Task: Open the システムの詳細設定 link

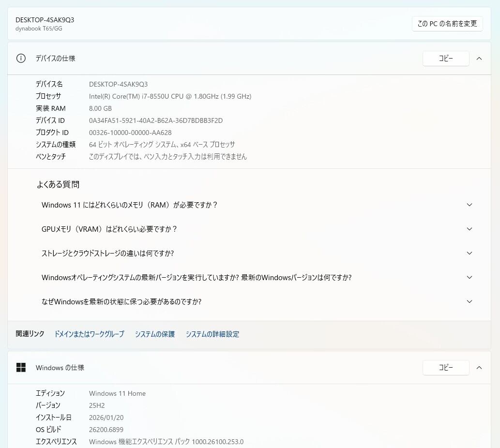Action: [x=212, y=334]
